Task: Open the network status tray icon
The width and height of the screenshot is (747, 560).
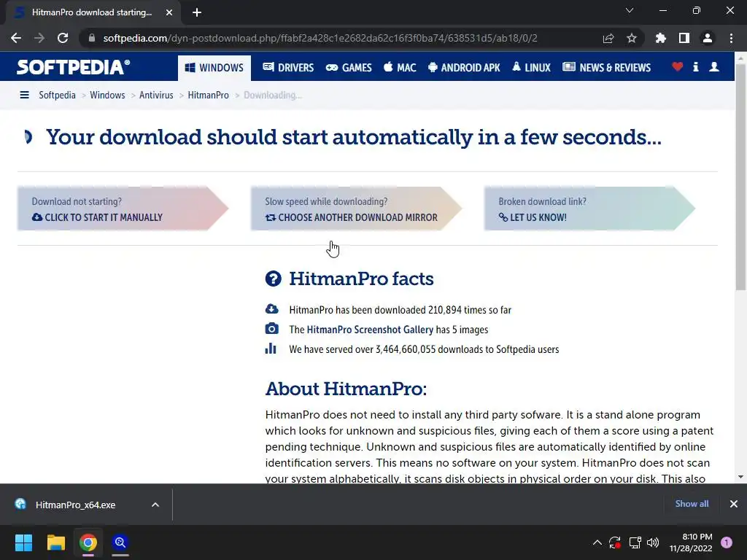Action: pos(635,542)
